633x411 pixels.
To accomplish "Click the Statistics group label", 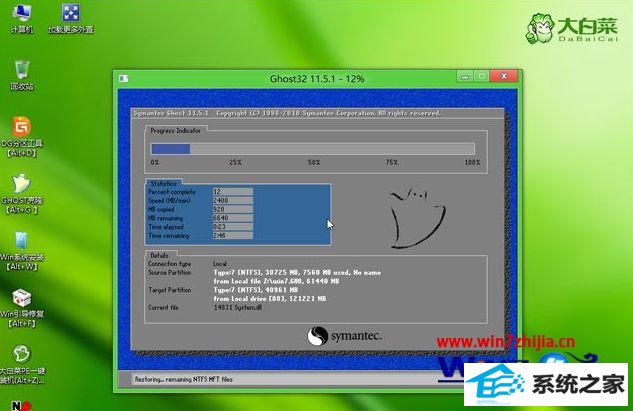I will click(163, 183).
